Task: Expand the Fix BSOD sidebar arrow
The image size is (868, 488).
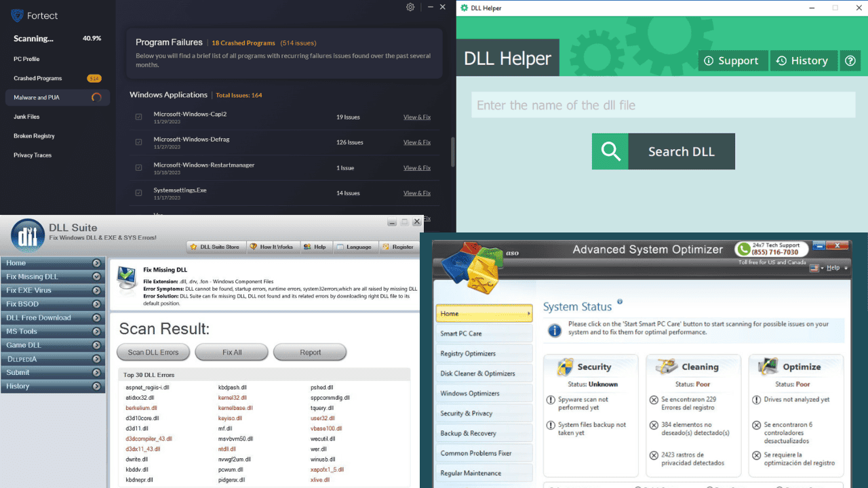Action: click(x=96, y=304)
